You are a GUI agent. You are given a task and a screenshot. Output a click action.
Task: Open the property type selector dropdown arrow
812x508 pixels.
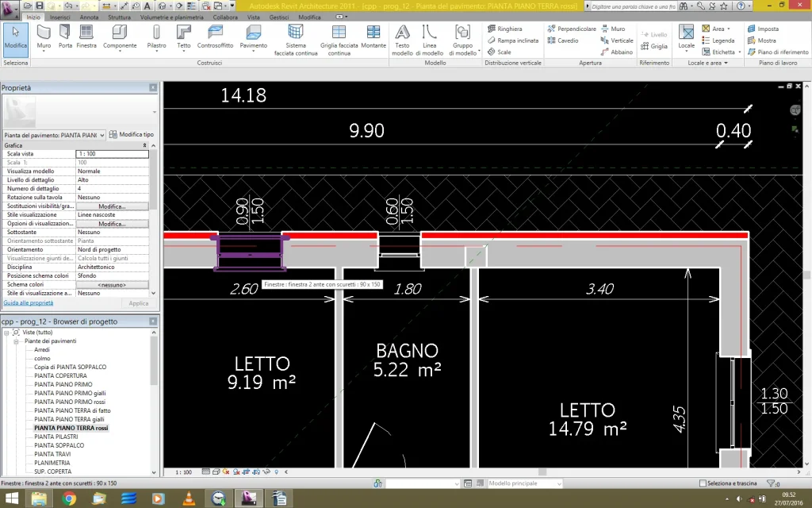tap(155, 111)
